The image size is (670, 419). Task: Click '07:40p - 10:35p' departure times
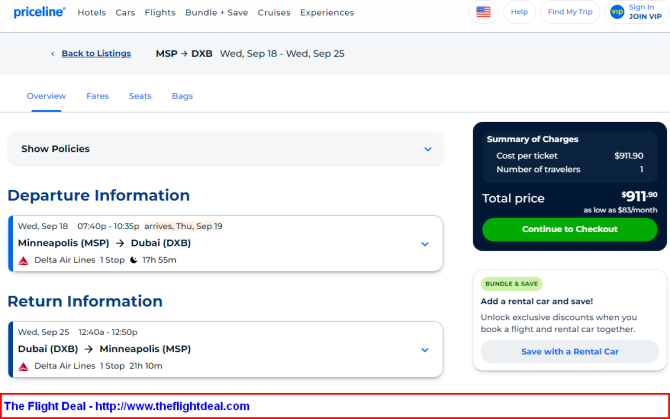pos(109,226)
